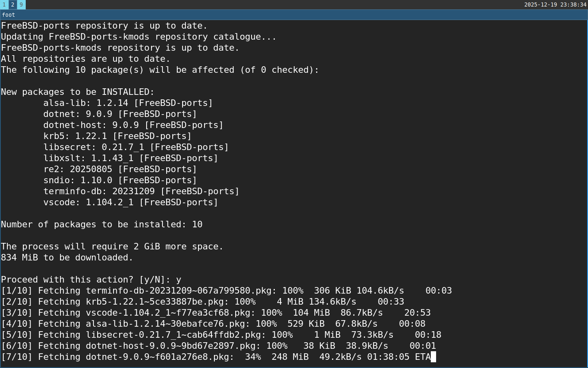
Task: Switch to workspace 1
Action: click(x=4, y=4)
